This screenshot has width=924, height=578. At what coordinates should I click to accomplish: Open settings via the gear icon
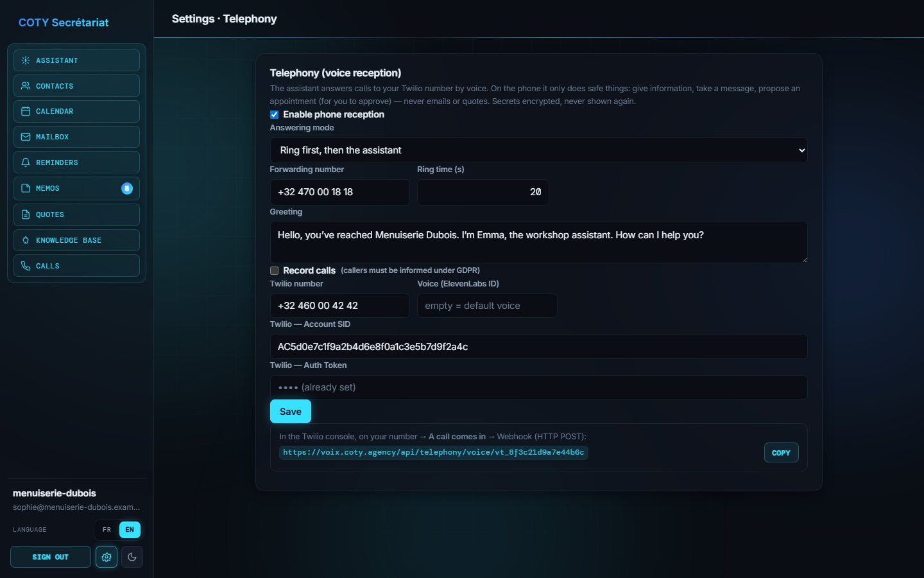(107, 557)
